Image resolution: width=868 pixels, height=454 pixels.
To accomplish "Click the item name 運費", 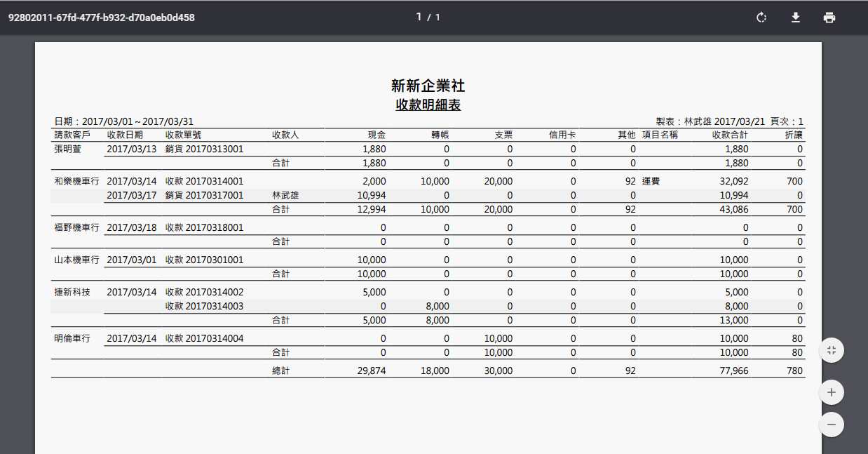I will [651, 181].
